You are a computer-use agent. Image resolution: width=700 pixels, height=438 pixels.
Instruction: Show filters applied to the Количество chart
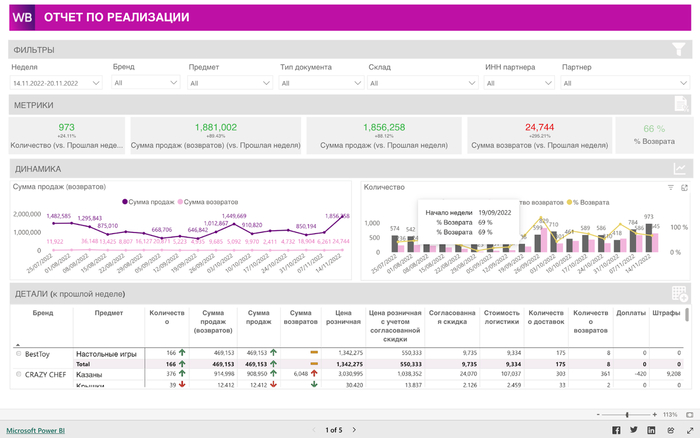(671, 187)
